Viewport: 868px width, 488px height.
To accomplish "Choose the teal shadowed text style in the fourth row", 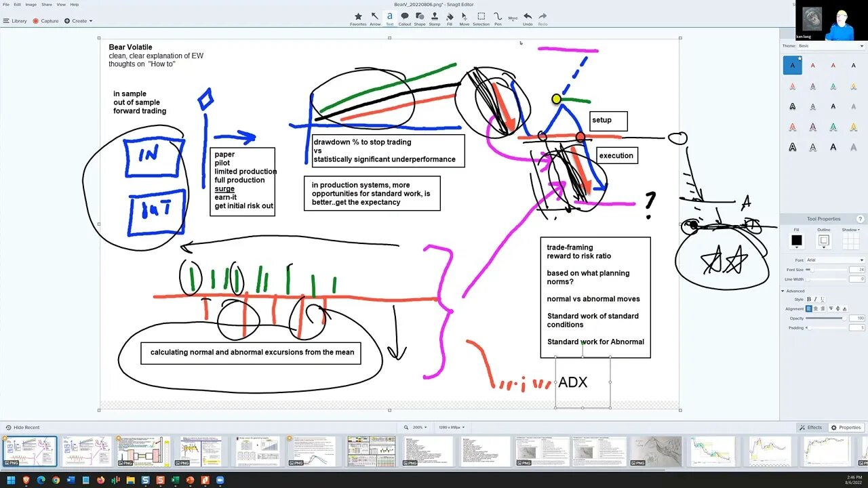I will [x=833, y=127].
